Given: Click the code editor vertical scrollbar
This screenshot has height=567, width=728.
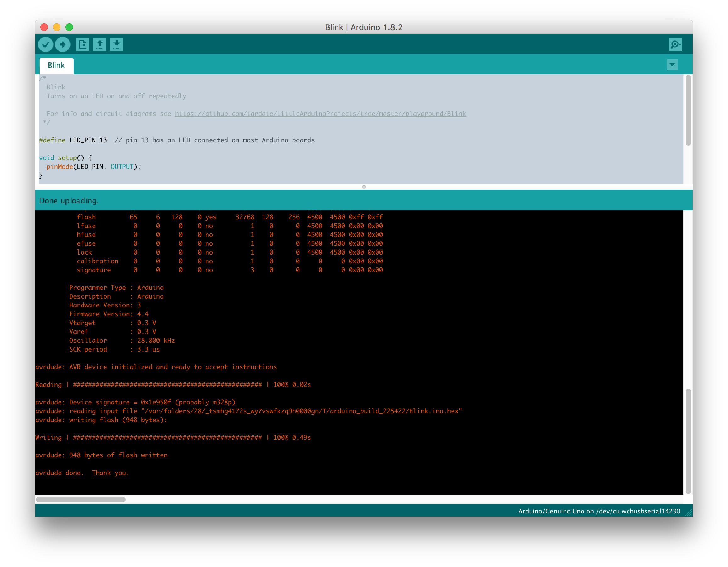Looking at the screenshot, I should pos(688,110).
